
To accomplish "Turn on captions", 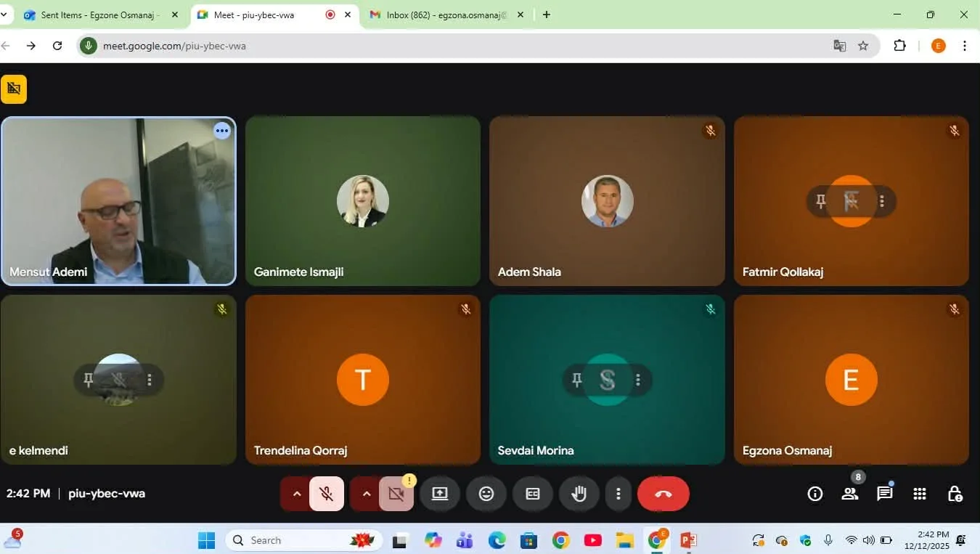I will tap(532, 493).
